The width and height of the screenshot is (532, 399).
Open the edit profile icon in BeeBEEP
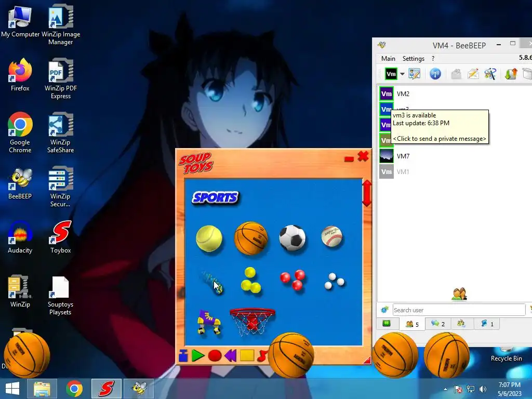[x=414, y=74]
